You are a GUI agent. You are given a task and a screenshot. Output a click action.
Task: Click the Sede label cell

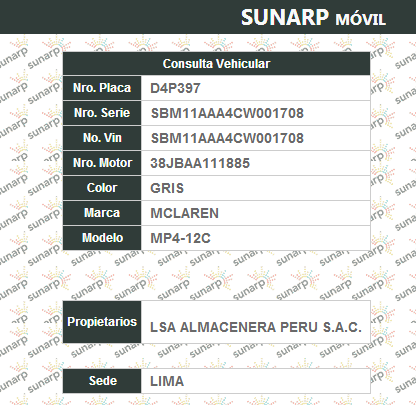coord(102,381)
